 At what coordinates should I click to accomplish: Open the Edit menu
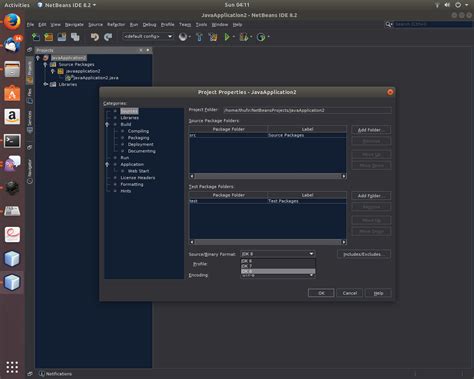(x=42, y=25)
